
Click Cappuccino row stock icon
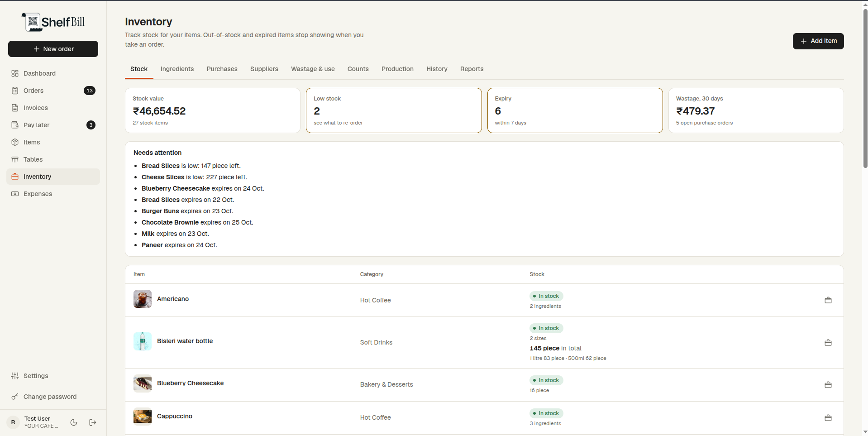pos(828,418)
